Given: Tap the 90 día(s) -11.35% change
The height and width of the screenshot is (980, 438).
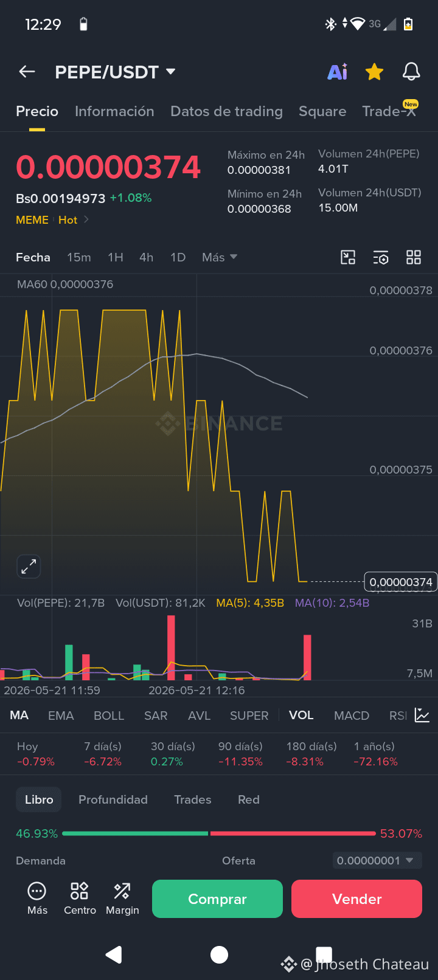Looking at the screenshot, I should (x=240, y=754).
